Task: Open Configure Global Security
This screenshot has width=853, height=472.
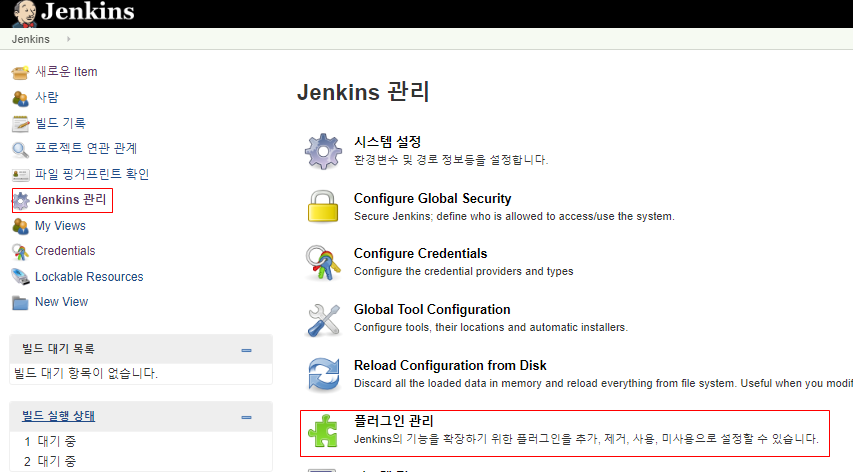Action: coord(432,198)
